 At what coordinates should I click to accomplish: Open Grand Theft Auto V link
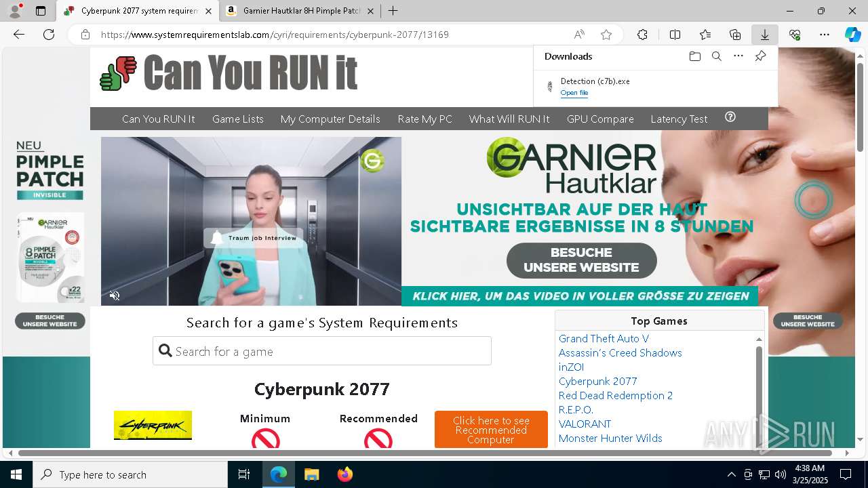[x=604, y=338]
